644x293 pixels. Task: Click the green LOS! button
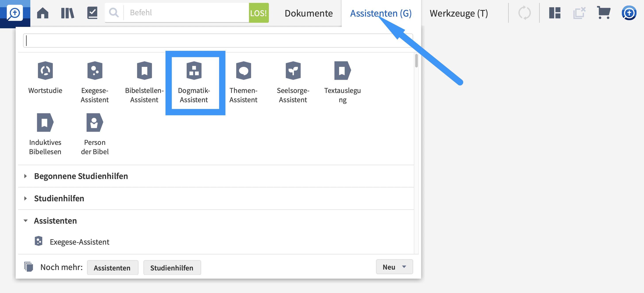point(258,13)
